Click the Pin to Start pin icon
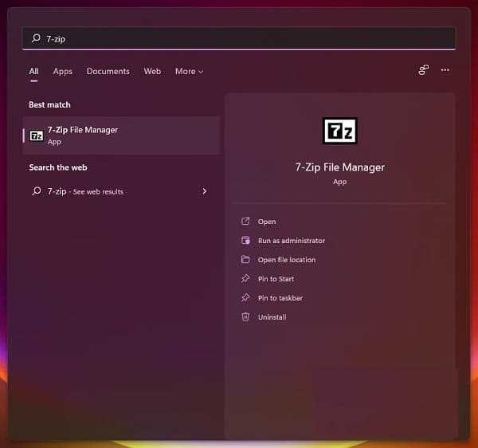Image resolution: width=478 pixels, height=448 pixels. [245, 278]
